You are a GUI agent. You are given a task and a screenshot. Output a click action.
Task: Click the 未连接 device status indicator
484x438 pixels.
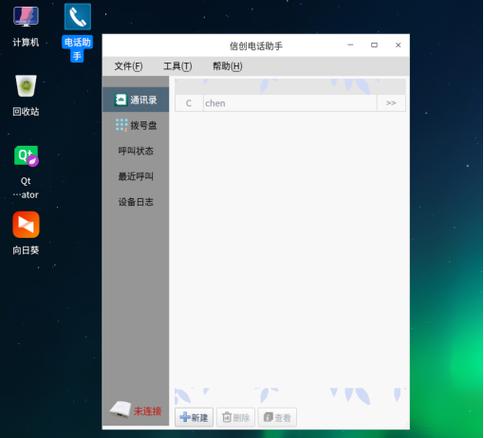136,410
